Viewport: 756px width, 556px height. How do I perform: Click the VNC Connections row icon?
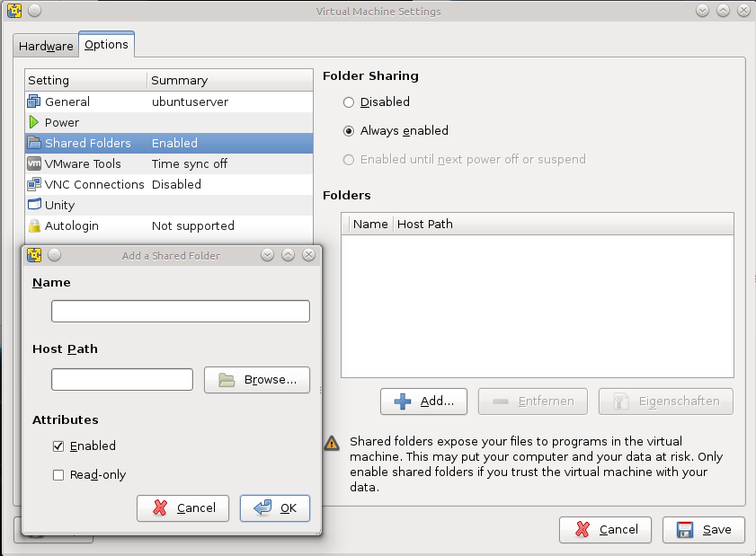[34, 184]
